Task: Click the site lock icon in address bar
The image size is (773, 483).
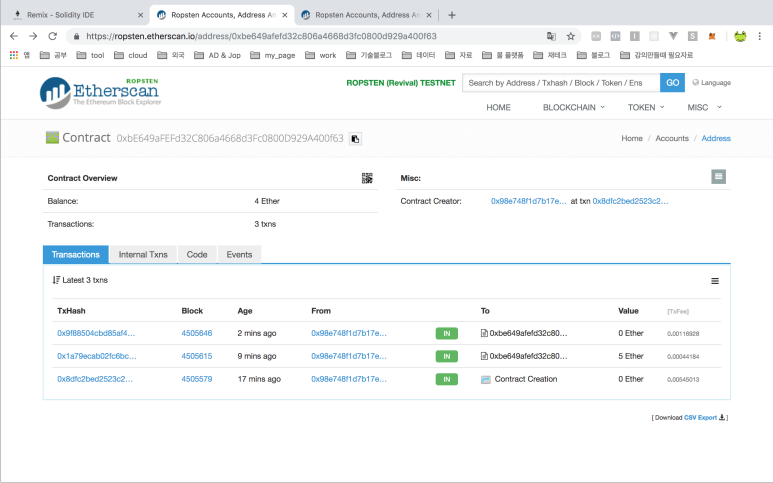Action: [x=76, y=36]
